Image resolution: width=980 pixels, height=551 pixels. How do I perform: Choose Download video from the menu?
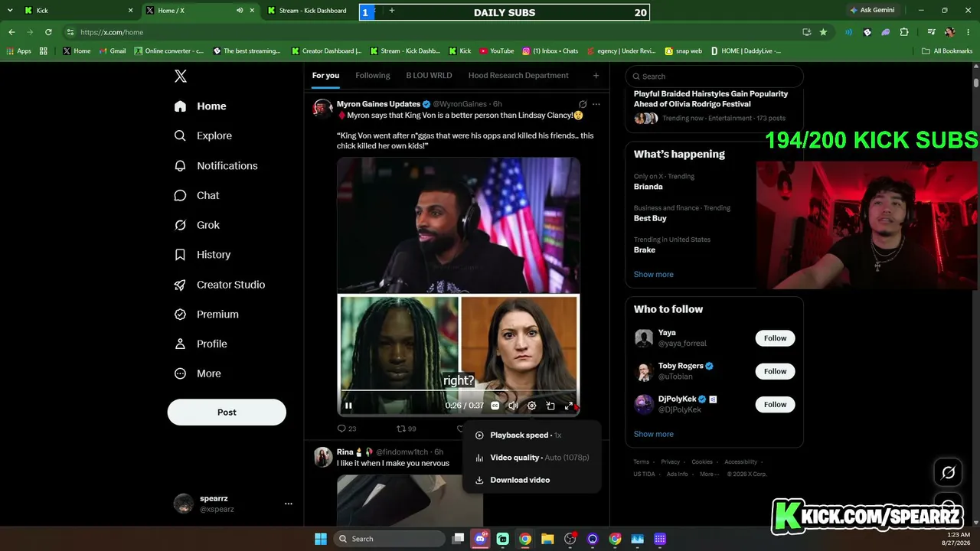click(532, 480)
